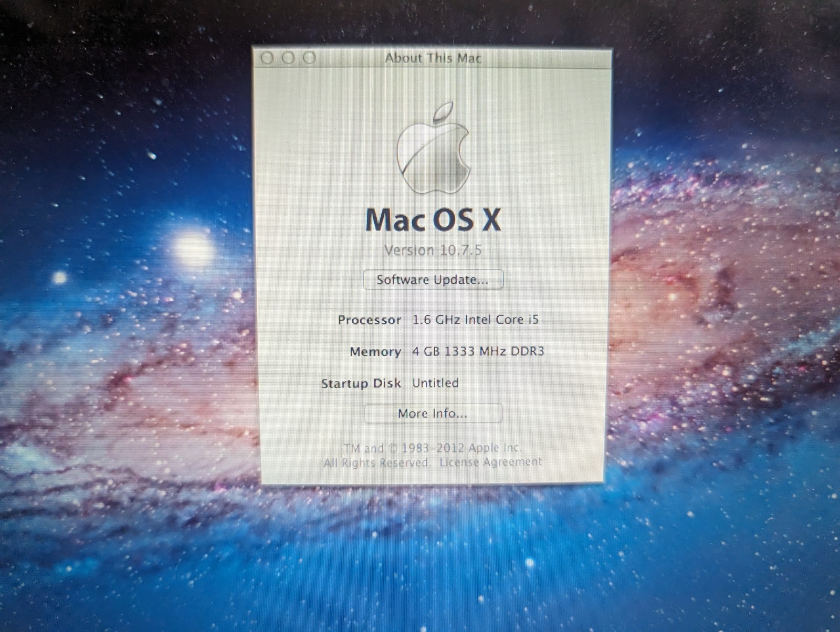Image resolution: width=840 pixels, height=632 pixels.
Task: Click the 'Untitled' startup disk name
Action: 435,383
